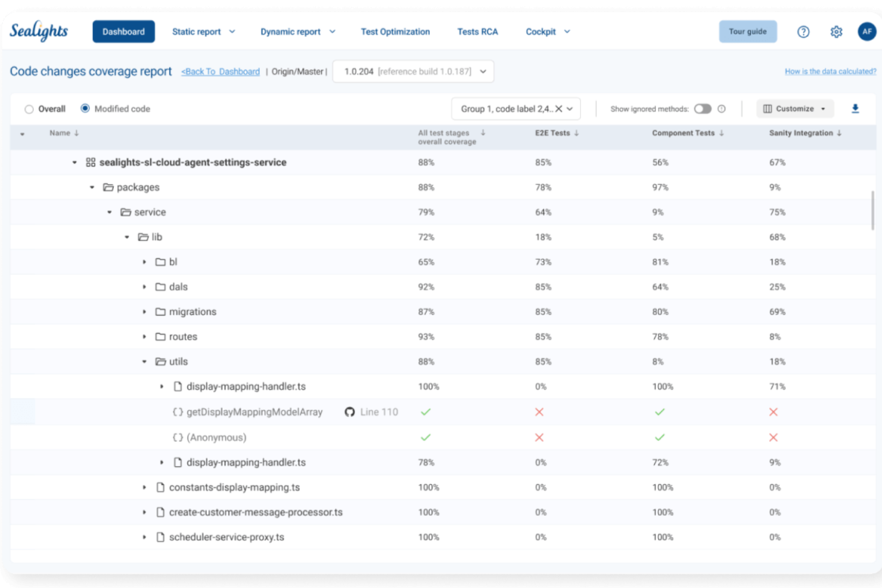Open the How is the data calculated link
882x588 pixels.
tap(830, 71)
